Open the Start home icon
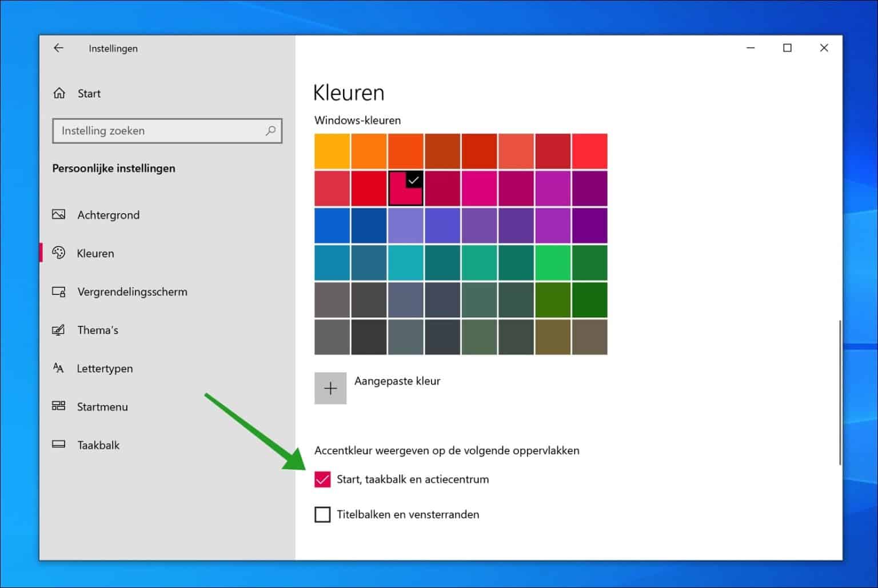The width and height of the screenshot is (878, 588). point(59,93)
